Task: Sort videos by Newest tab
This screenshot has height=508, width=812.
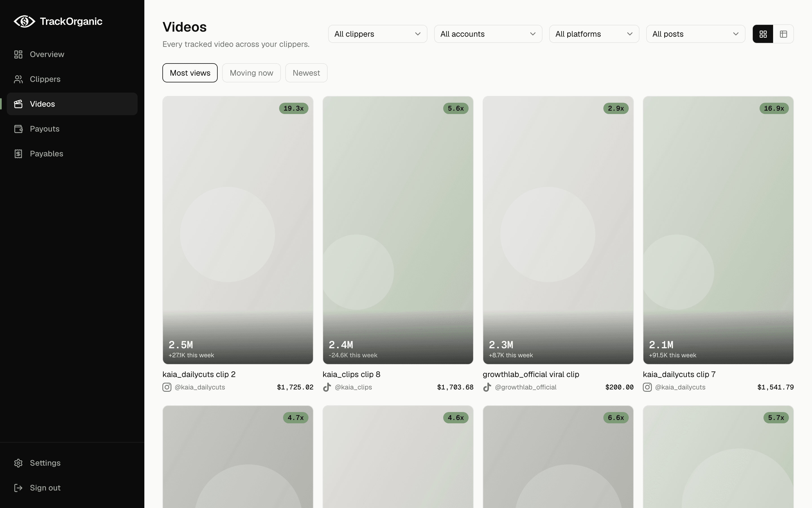Action: tap(306, 73)
